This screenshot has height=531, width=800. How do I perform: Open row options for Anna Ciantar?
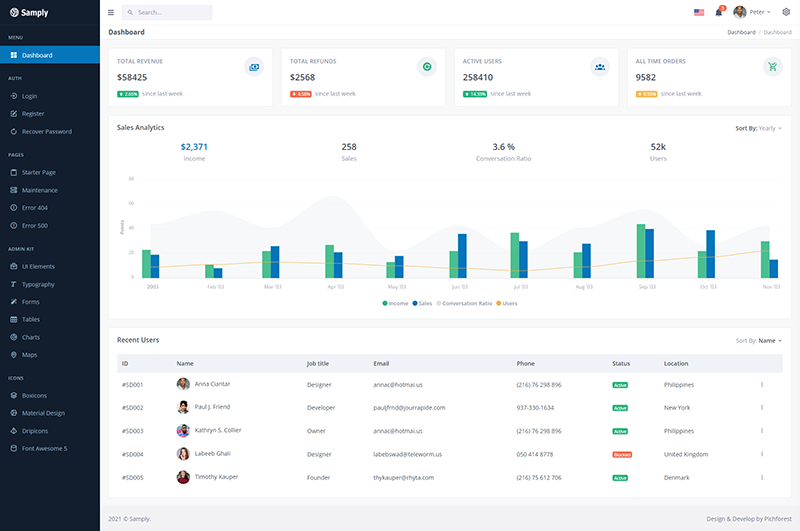click(x=762, y=385)
